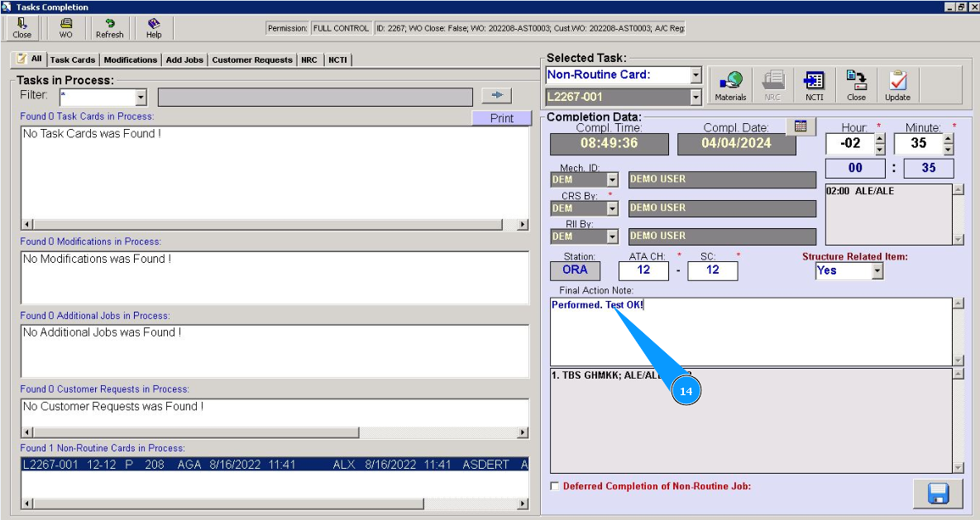Switch to the NRC tab
980x520 pixels.
pyautogui.click(x=308, y=60)
